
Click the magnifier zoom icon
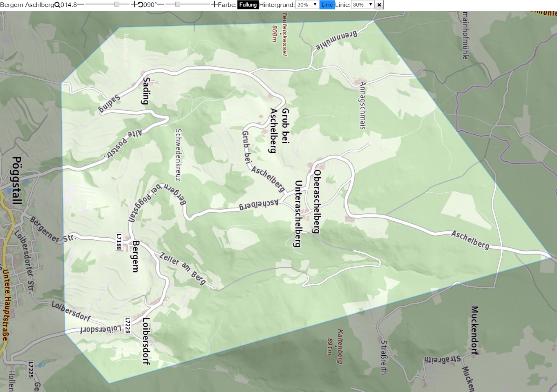pyautogui.click(x=57, y=5)
